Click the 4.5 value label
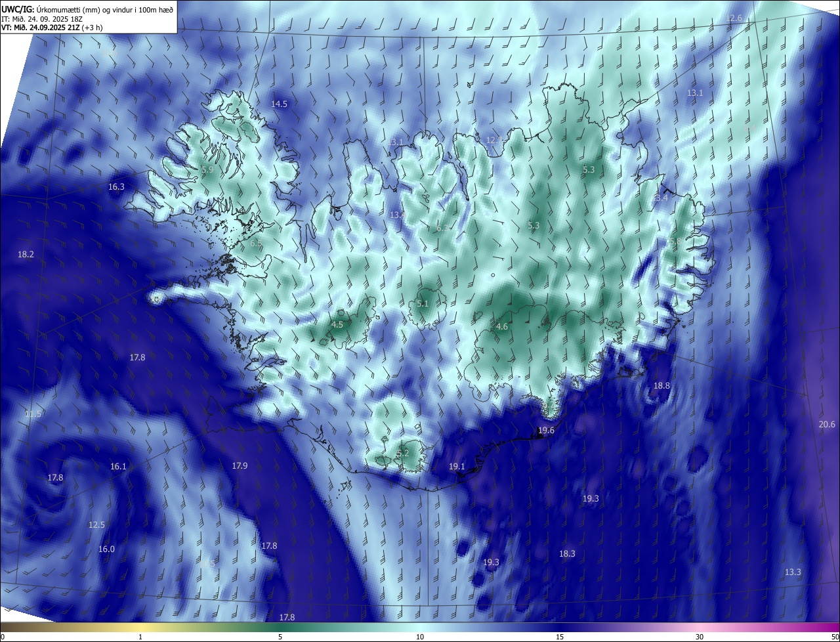The height and width of the screenshot is (642, 840). [x=337, y=324]
